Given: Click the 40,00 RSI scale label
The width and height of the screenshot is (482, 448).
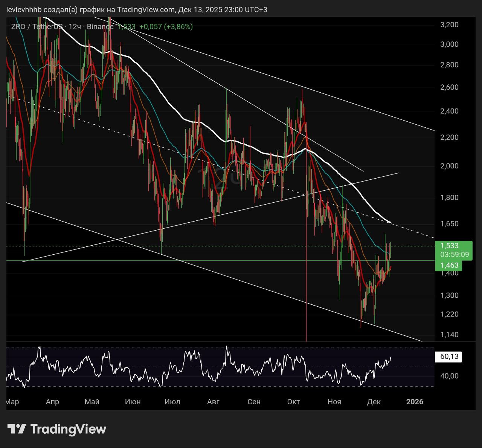Looking at the screenshot, I should click(x=449, y=376).
